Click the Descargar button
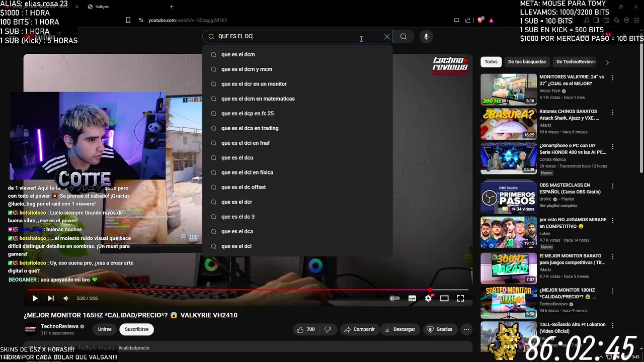This screenshot has height=362, width=644. (400, 329)
